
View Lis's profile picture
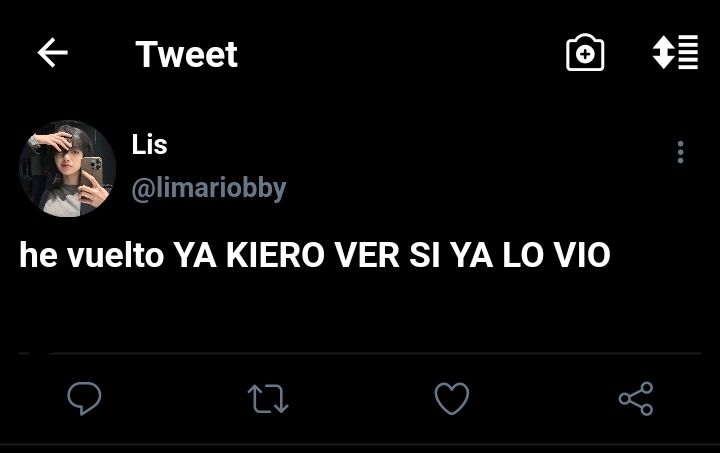(x=68, y=168)
